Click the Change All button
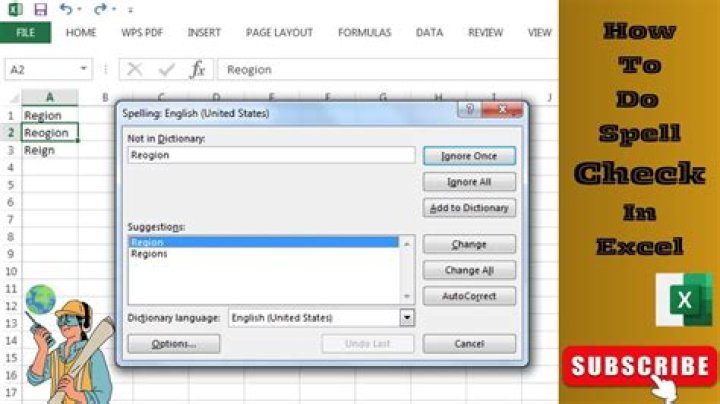720x404 pixels. pyautogui.click(x=469, y=270)
